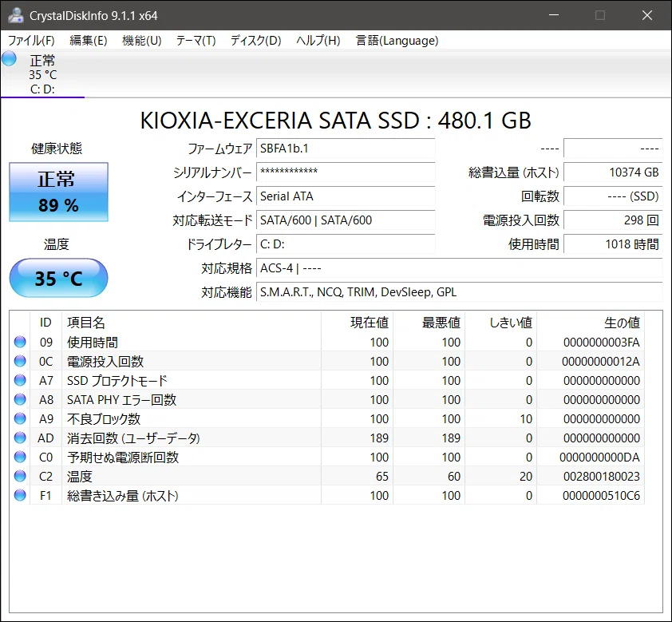672x622 pixels.
Task: Click worst value 60 in C2 row
Action: pos(454,477)
